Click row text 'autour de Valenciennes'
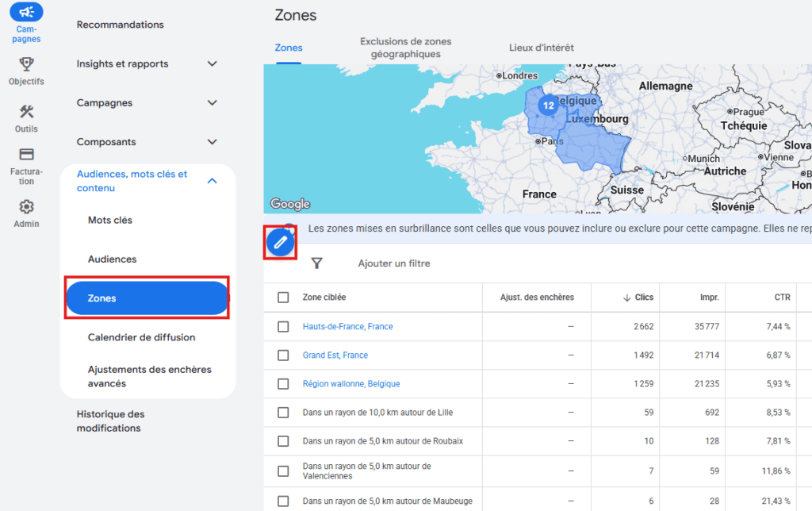 pos(367,471)
